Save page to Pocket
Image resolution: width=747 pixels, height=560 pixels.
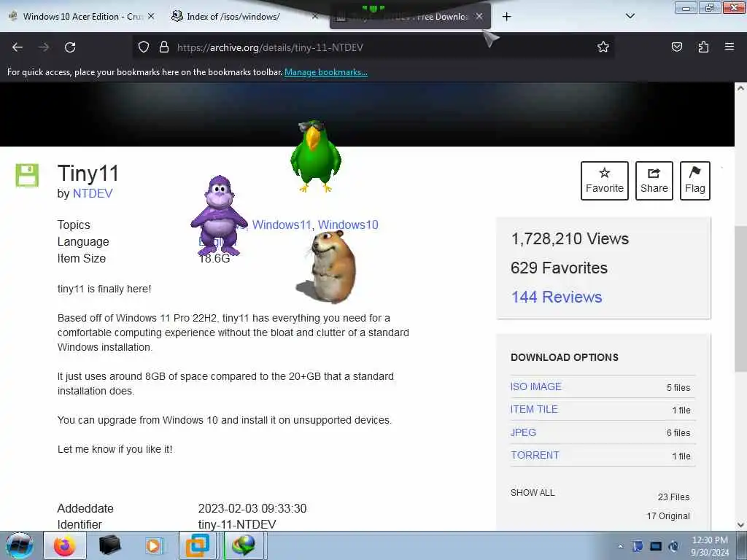pos(676,47)
